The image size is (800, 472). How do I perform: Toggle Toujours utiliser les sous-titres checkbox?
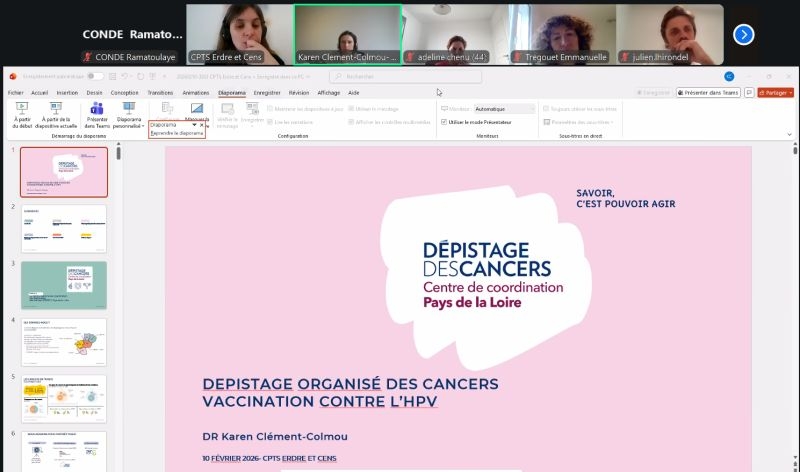point(546,109)
